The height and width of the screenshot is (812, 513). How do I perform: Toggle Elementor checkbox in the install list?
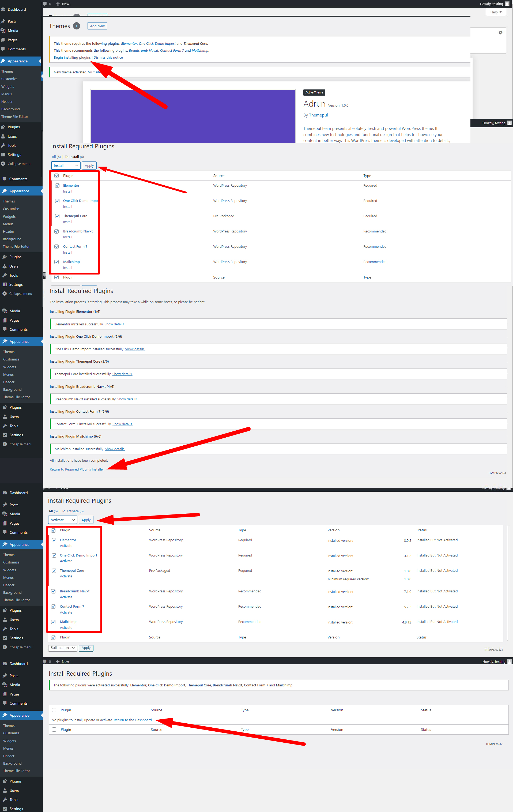[x=57, y=186]
